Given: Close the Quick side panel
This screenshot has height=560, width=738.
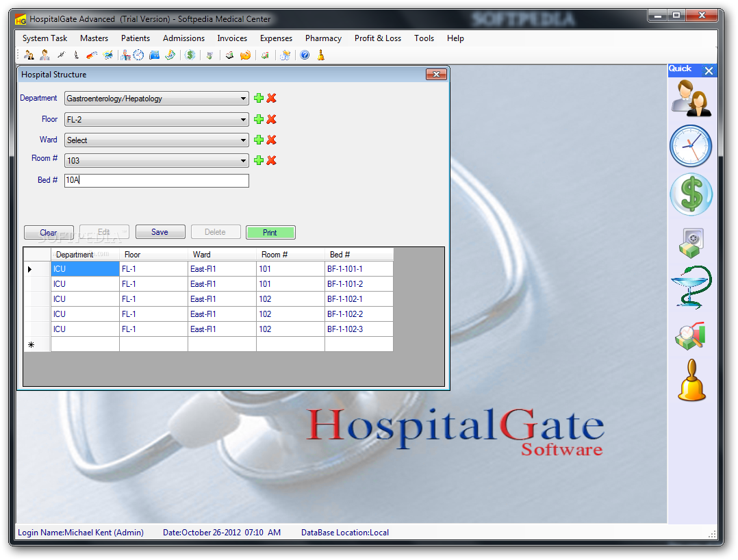Looking at the screenshot, I should click(x=709, y=71).
